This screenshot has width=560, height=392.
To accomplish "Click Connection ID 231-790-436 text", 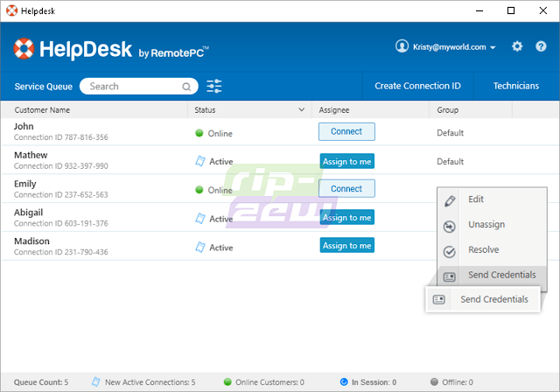I will pos(60,252).
